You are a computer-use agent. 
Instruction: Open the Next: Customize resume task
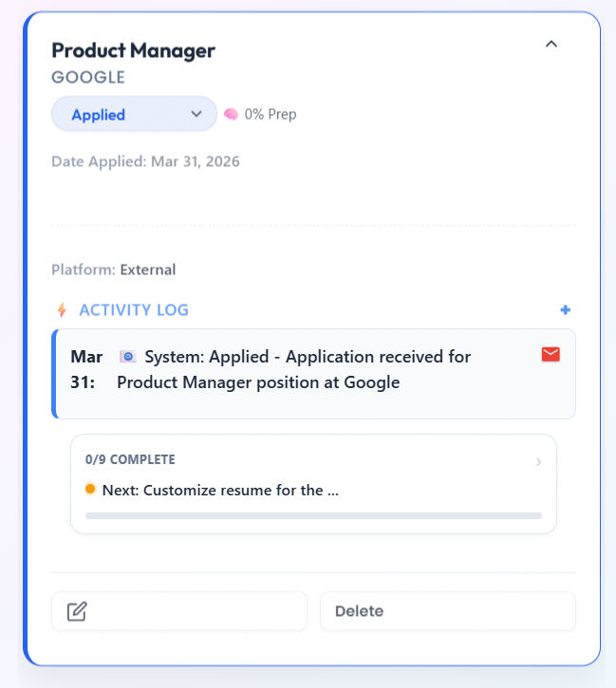click(219, 491)
